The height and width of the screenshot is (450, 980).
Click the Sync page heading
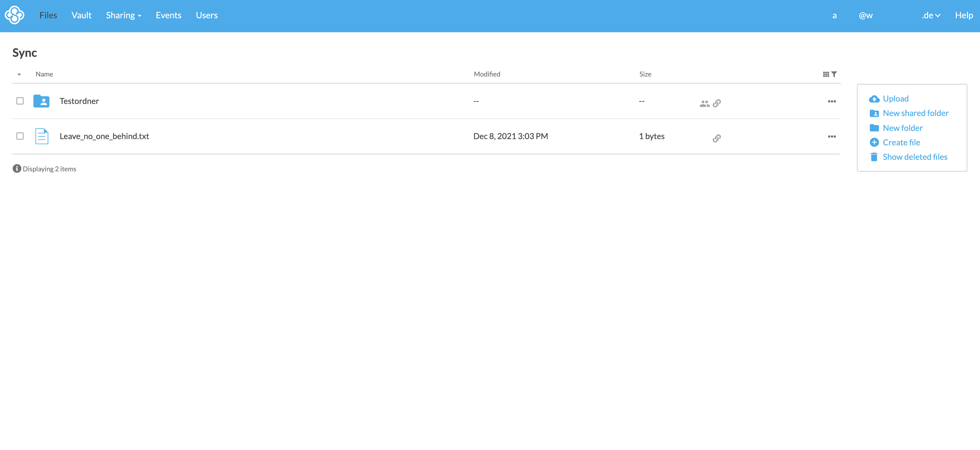tap(25, 53)
